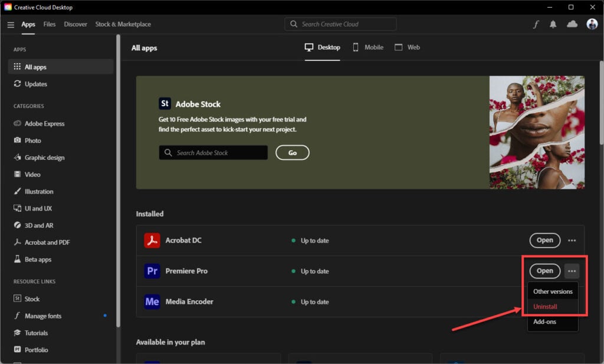Viewport: 604px width, 364px height.
Task: Select the Desktop platform tab
Action: click(x=323, y=47)
